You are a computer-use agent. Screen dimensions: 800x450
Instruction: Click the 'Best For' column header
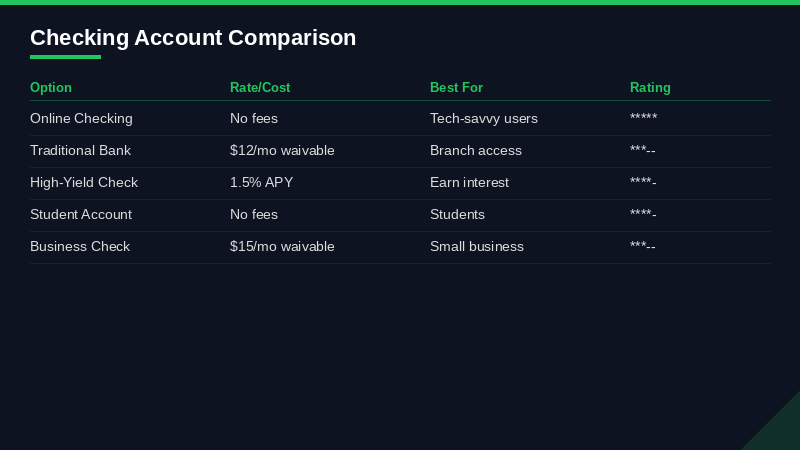pyautogui.click(x=456, y=88)
